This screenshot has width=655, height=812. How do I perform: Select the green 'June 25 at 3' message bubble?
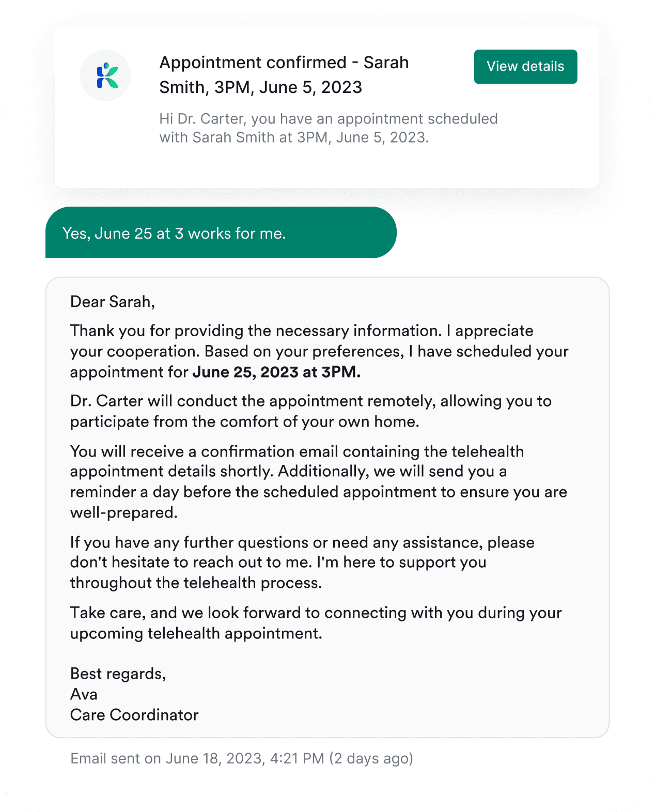[221, 233]
